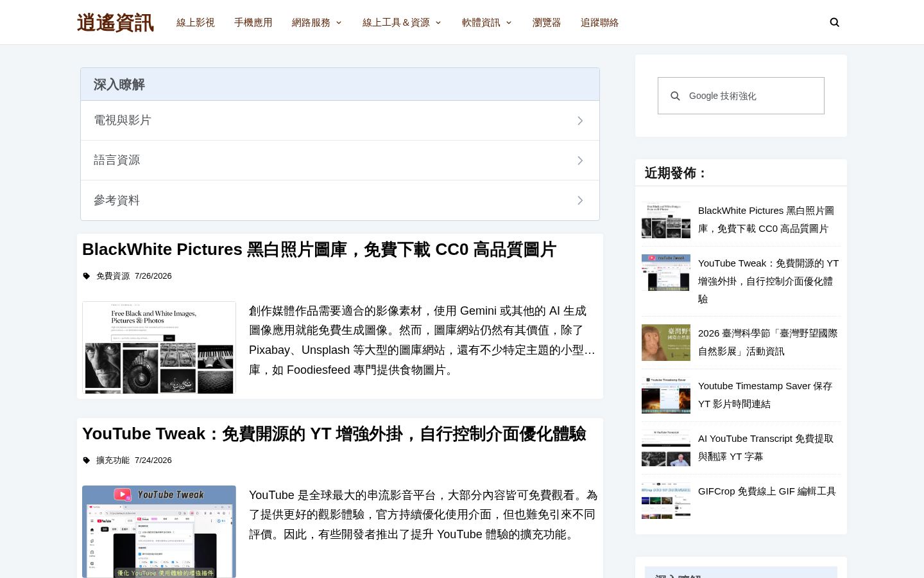
Task: Open the recent post Youtube Timestamp Saver text link
Action: (765, 395)
